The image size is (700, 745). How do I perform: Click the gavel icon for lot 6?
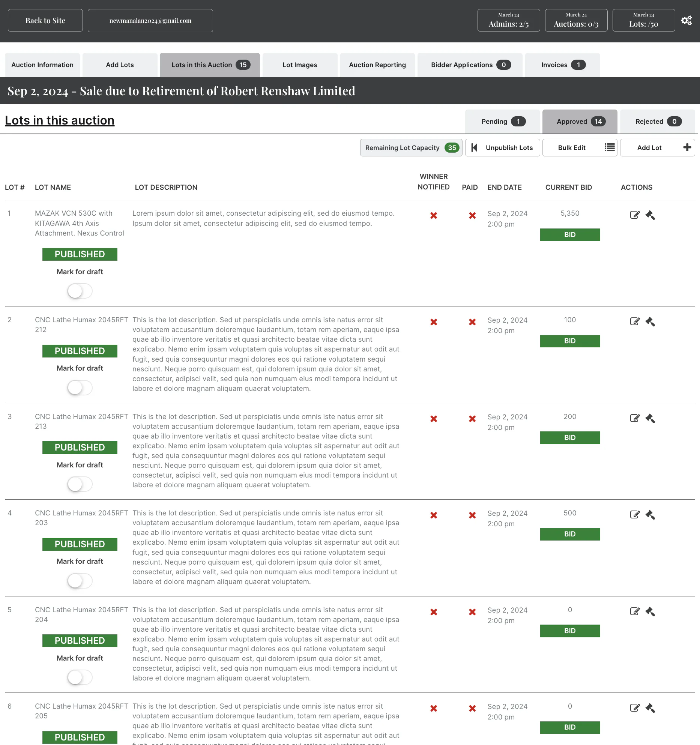pyautogui.click(x=650, y=708)
